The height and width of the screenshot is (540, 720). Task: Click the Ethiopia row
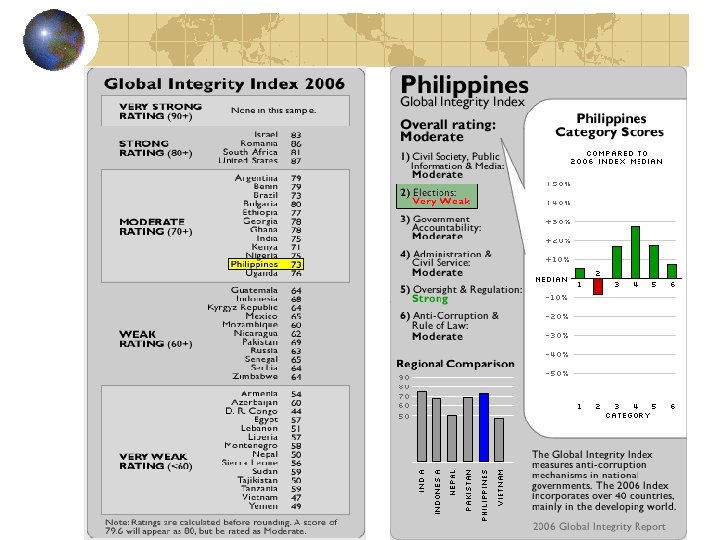[x=272, y=213]
